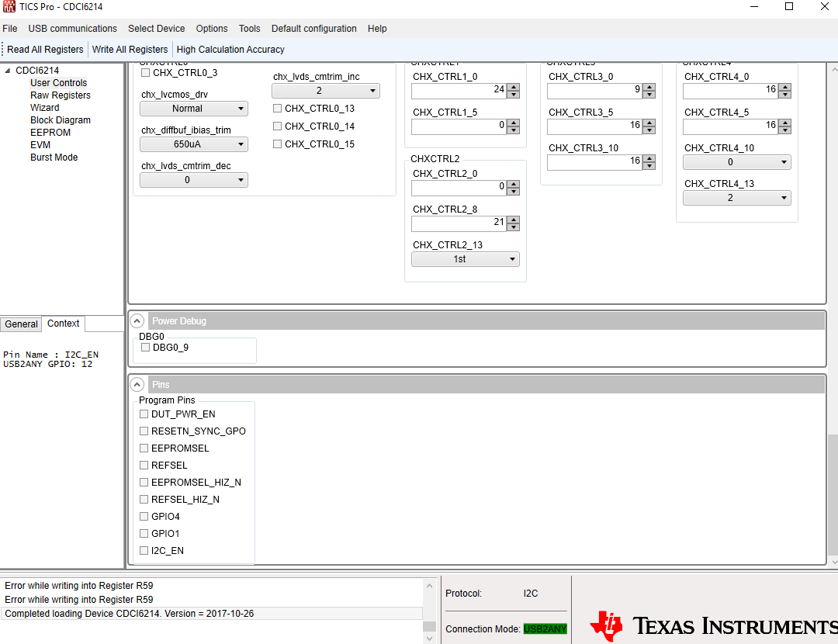Viewport: 838px width, 644px height.
Task: Decrease CHX_CTRL3_5 using down spinner
Action: (649, 130)
